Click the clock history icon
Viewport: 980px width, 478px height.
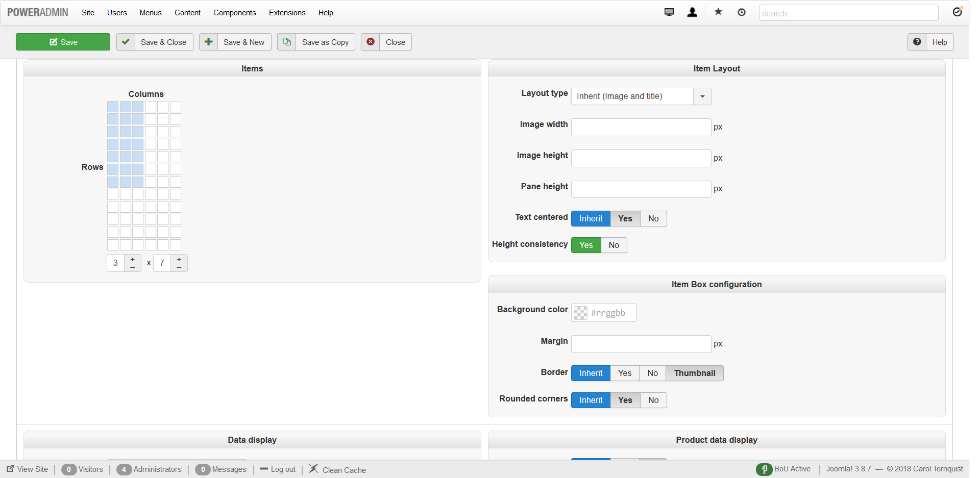pyautogui.click(x=742, y=12)
